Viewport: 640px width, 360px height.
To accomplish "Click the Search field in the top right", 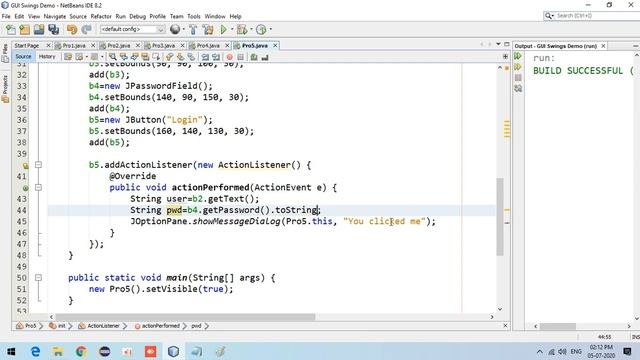I will coord(592,16).
